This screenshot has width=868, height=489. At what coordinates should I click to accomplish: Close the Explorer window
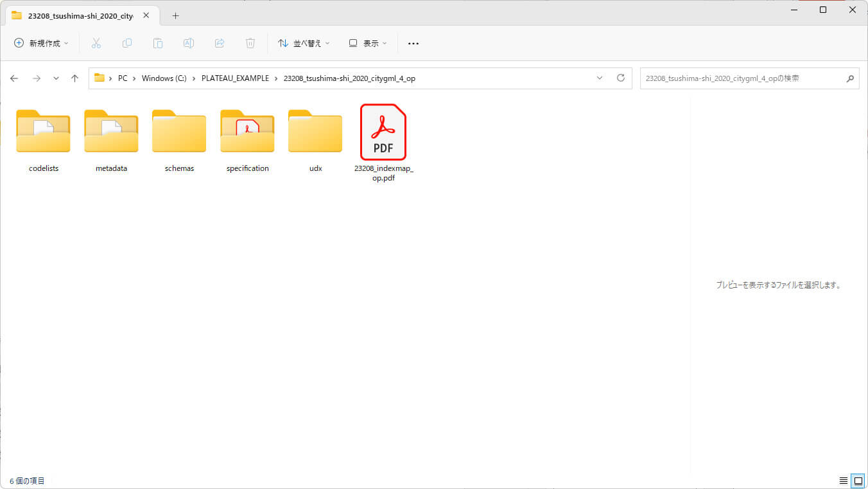click(853, 10)
